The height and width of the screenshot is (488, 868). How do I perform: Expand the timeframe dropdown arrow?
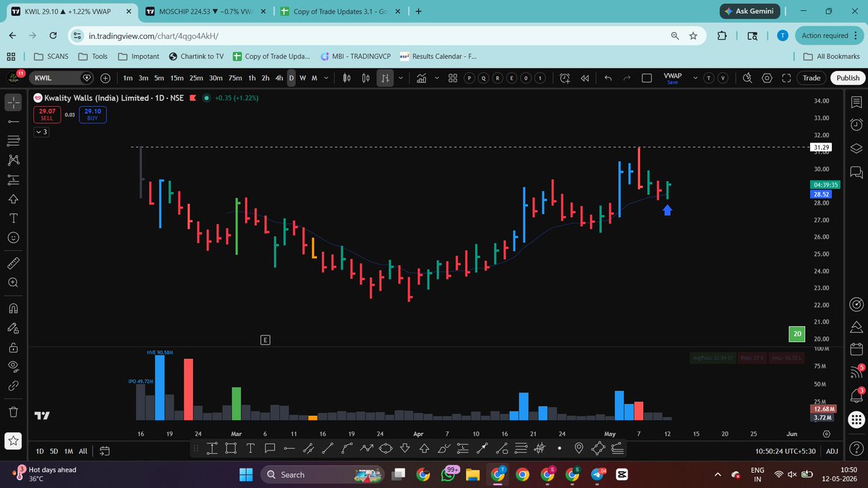[325, 78]
